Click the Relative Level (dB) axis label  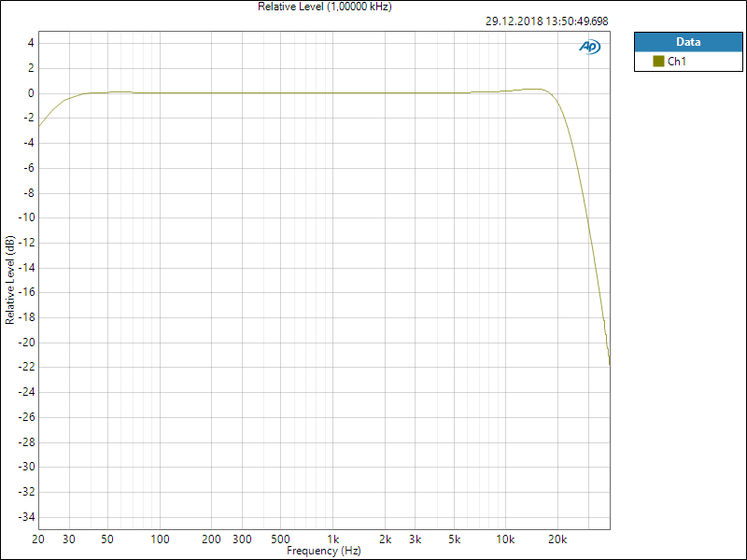coord(9,280)
